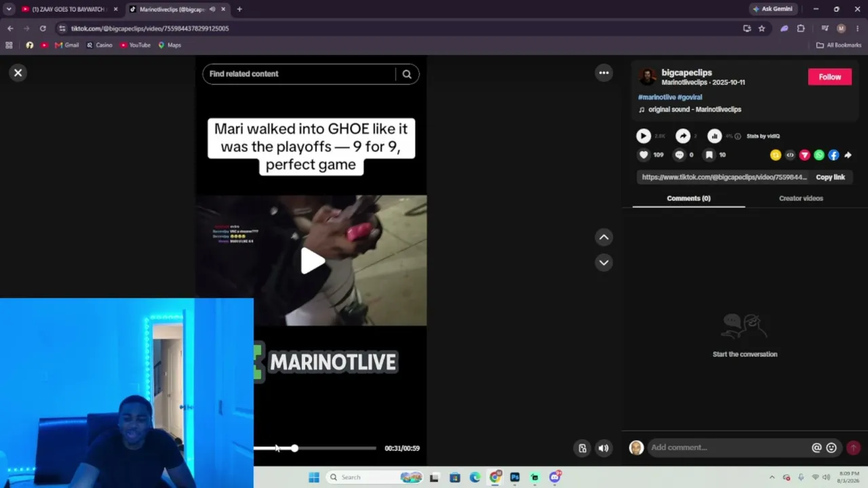Image resolution: width=868 pixels, height=488 pixels.
Task: Open the Gmail bookmark
Action: click(x=67, y=45)
